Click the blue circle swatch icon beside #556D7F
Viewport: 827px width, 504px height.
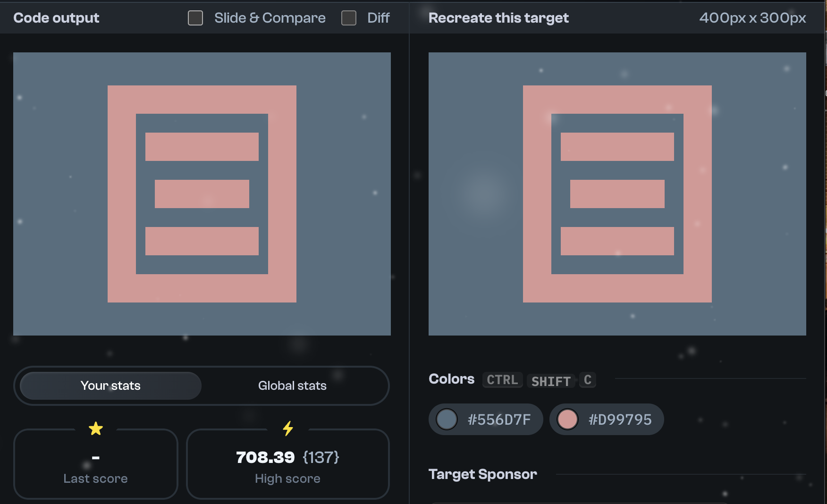[x=447, y=419]
